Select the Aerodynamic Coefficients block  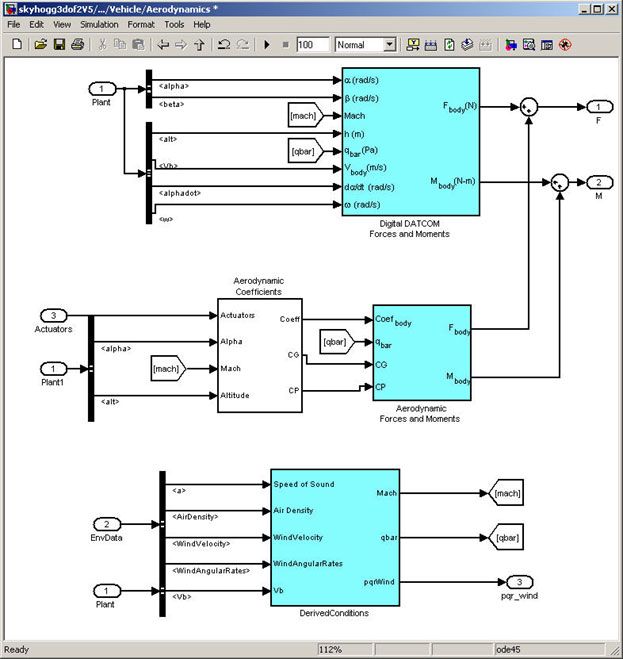pos(260,356)
